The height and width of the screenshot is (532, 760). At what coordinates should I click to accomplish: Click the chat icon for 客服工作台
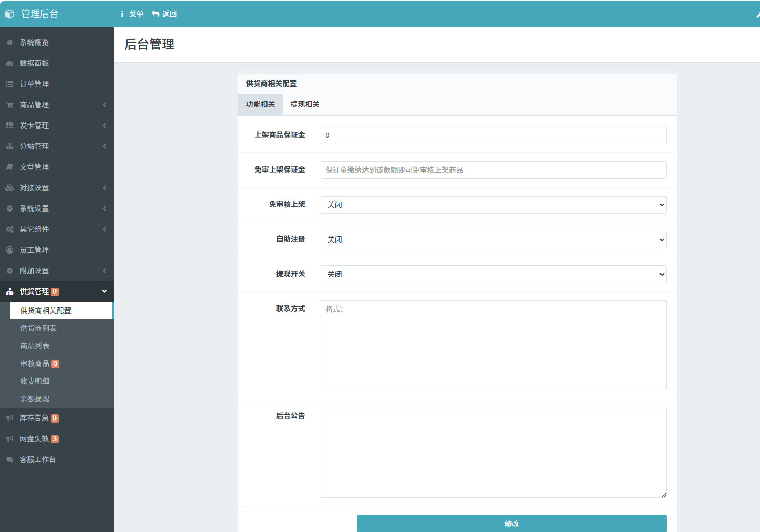click(10, 459)
